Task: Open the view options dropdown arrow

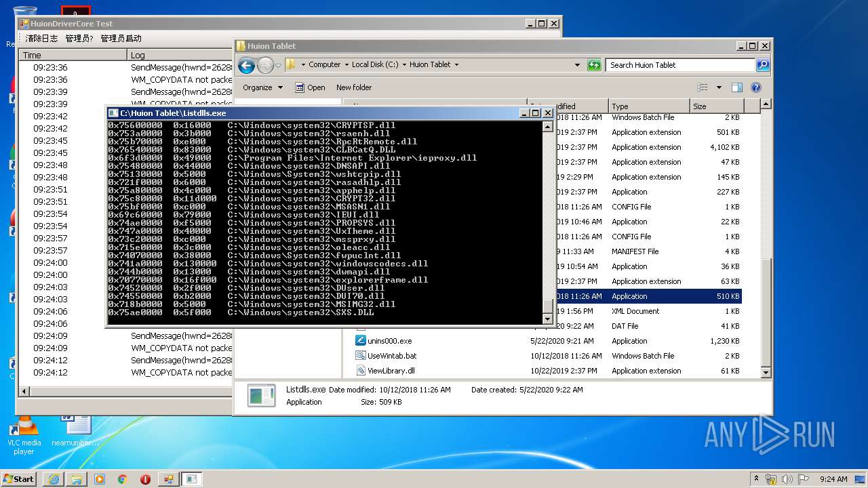Action: 719,87
